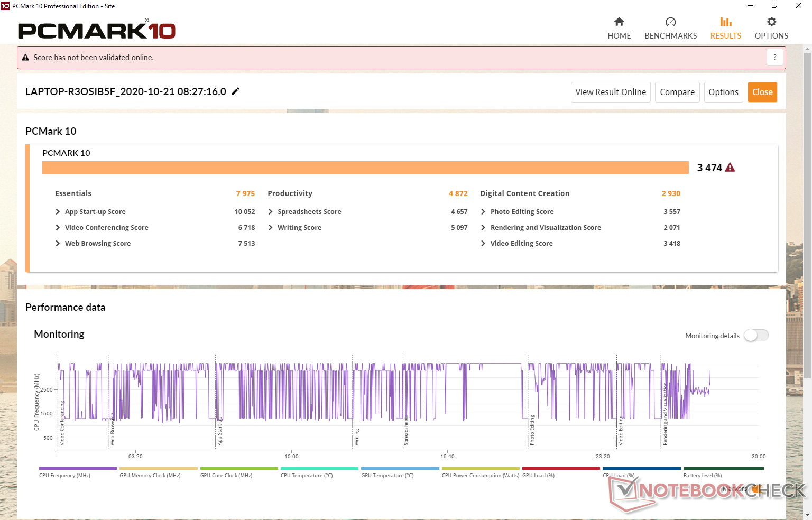Minimize the PCMark 10 window
The height and width of the screenshot is (520, 812).
click(x=750, y=6)
